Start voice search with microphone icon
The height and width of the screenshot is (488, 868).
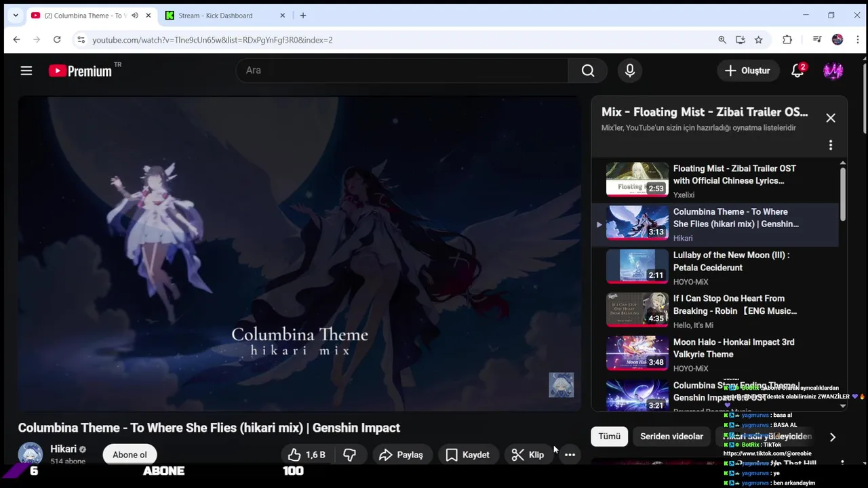pos(630,70)
